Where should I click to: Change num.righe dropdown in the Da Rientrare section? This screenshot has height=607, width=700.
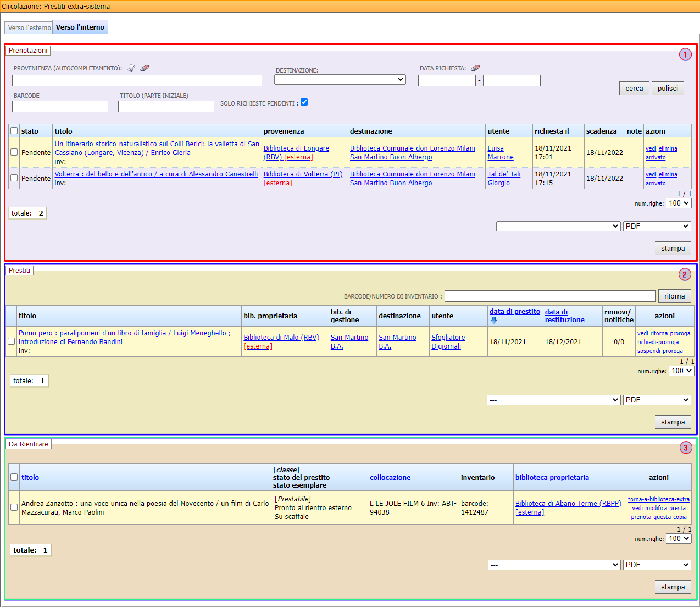(x=679, y=538)
